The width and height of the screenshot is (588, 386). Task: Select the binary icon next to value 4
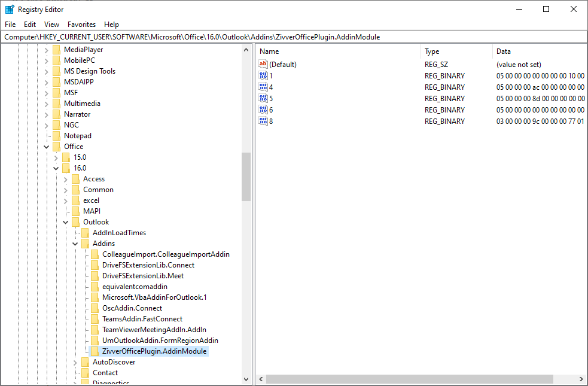coord(263,87)
